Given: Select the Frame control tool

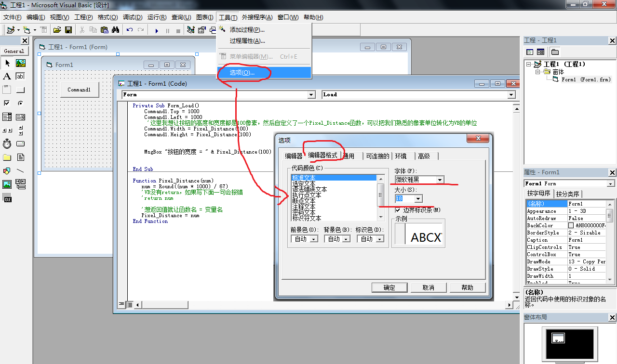Looking at the screenshot, I should [x=7, y=90].
